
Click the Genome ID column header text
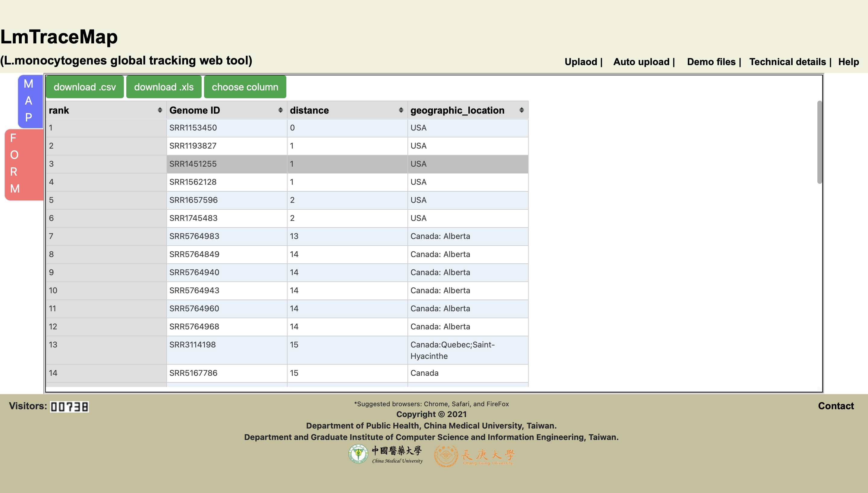click(195, 110)
